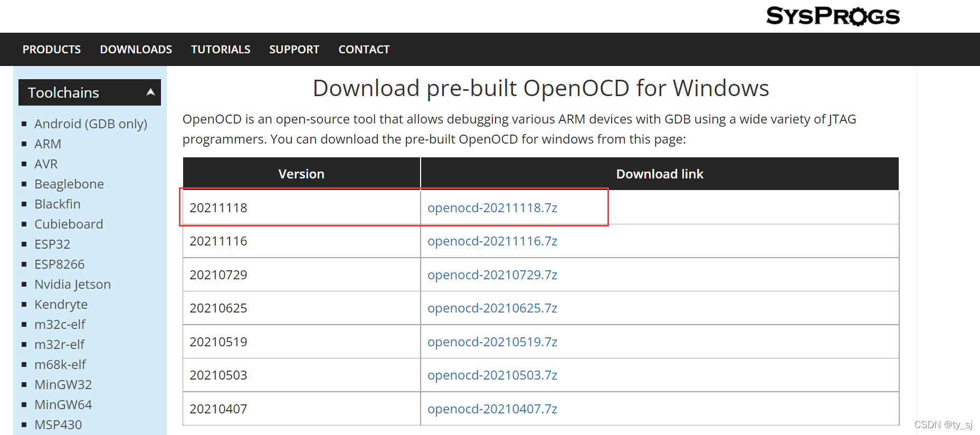Click version cell 20210625
980x435 pixels.
pyautogui.click(x=301, y=308)
